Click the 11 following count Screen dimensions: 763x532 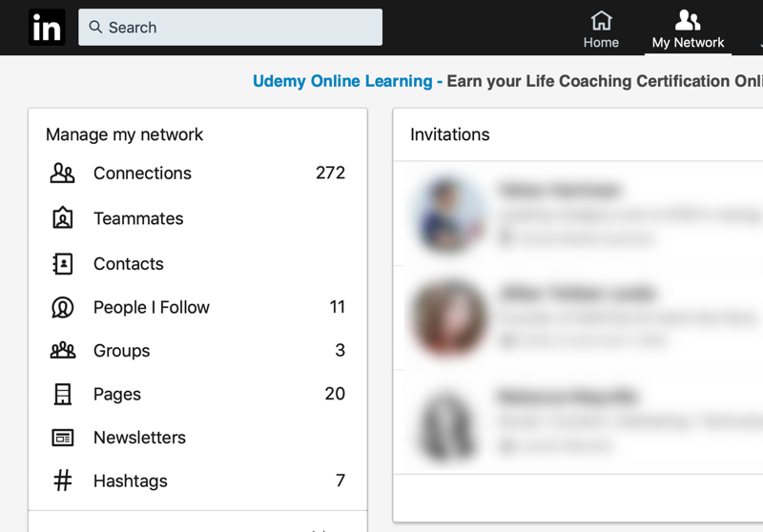tap(338, 307)
